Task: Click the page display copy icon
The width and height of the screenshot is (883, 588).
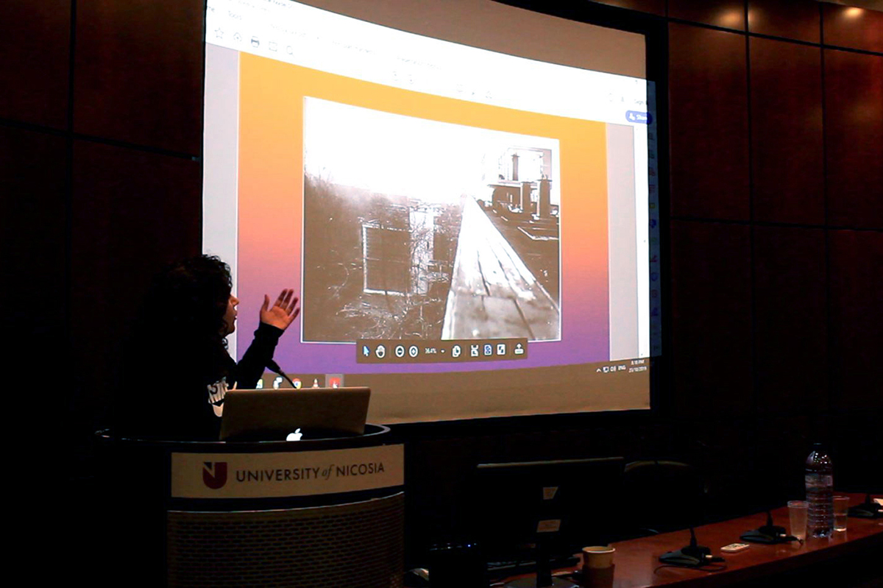Action: click(456, 351)
